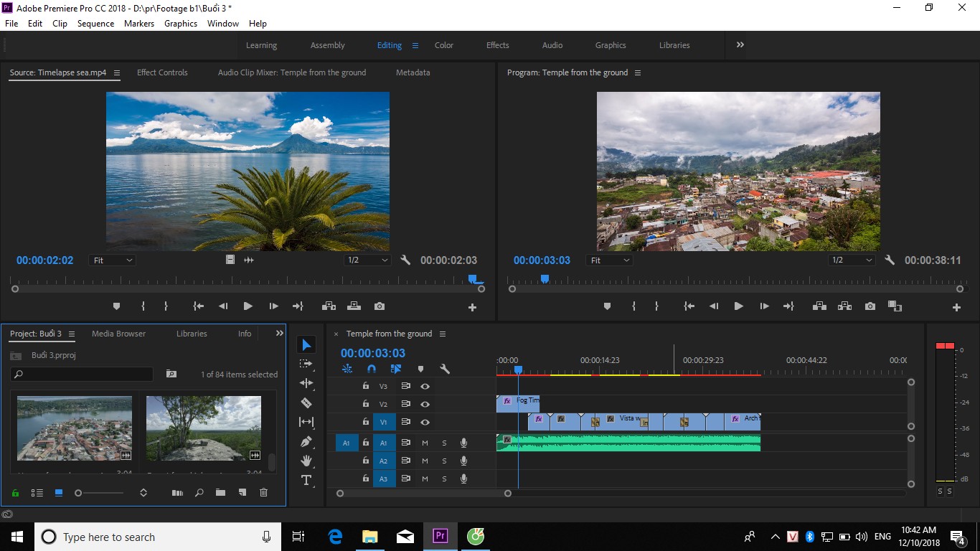Image resolution: width=980 pixels, height=551 pixels.
Task: Toggle Snap magnet in timeline
Action: [371, 369]
